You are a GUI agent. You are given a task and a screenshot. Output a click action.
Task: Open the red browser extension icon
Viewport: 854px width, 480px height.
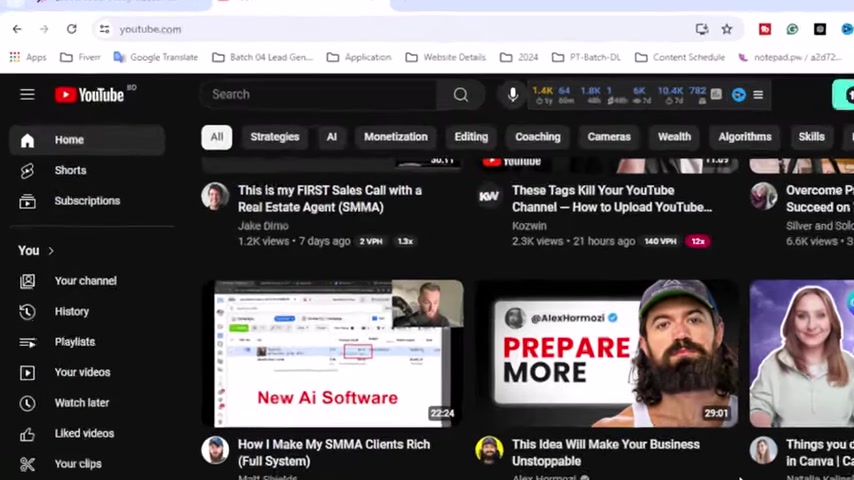pyautogui.click(x=765, y=29)
